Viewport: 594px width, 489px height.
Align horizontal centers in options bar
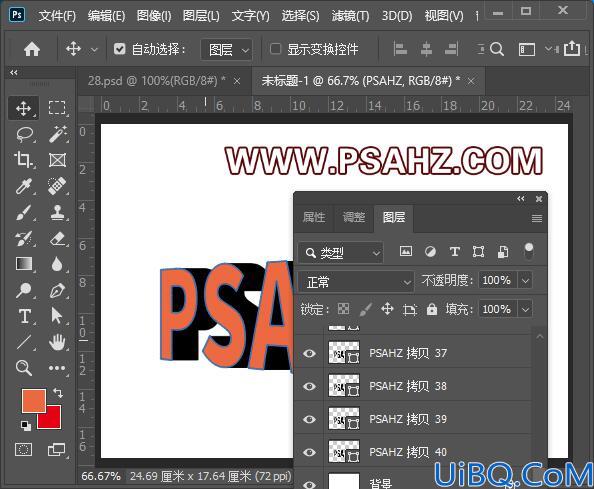427,49
